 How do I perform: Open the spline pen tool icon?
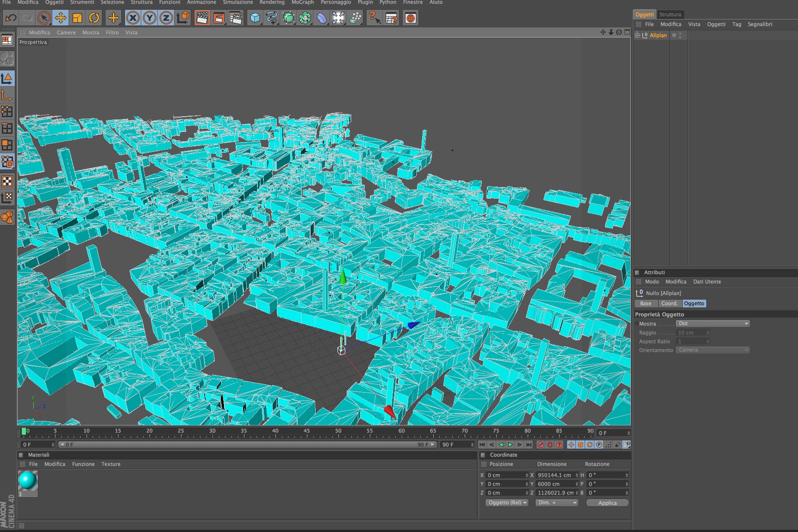click(272, 18)
